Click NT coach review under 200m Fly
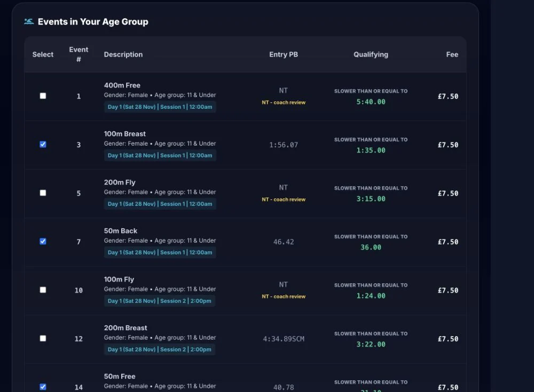The width and height of the screenshot is (534, 392). [x=284, y=199]
